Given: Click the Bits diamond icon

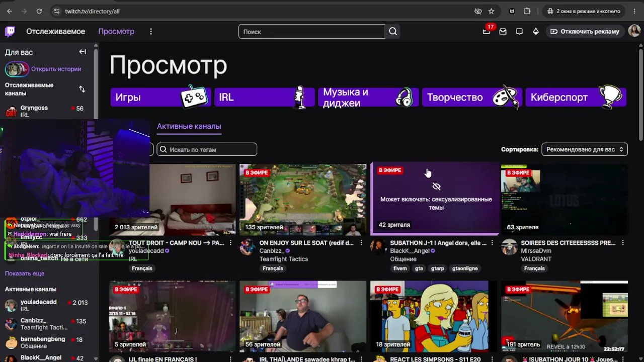Looking at the screenshot, I should point(536,32).
